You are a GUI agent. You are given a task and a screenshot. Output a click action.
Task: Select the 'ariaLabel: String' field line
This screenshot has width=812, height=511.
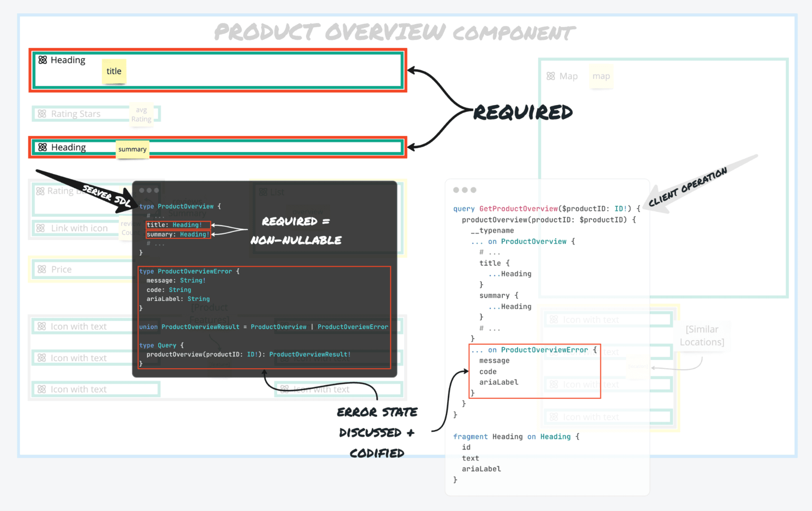point(178,299)
